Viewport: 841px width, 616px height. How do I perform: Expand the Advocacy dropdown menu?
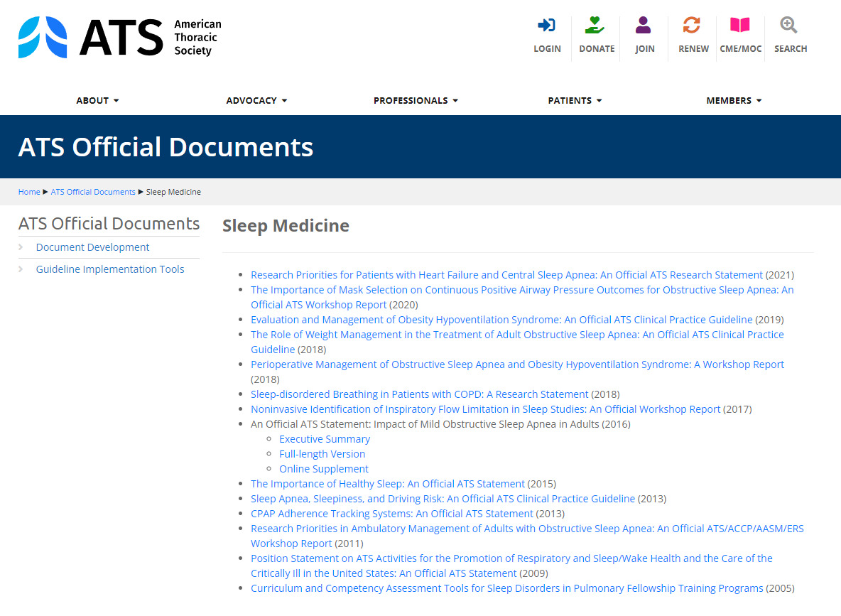tap(256, 101)
